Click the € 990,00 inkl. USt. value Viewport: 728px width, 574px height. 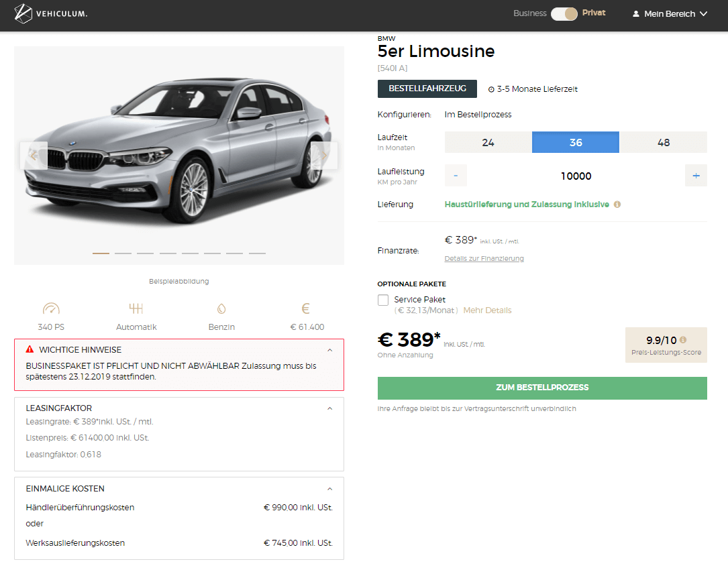(298, 508)
